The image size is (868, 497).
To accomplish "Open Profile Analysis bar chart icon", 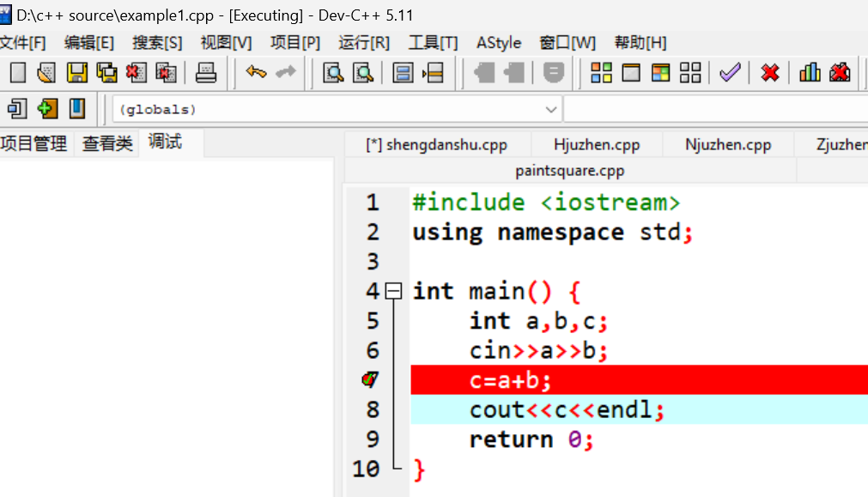I will click(810, 72).
